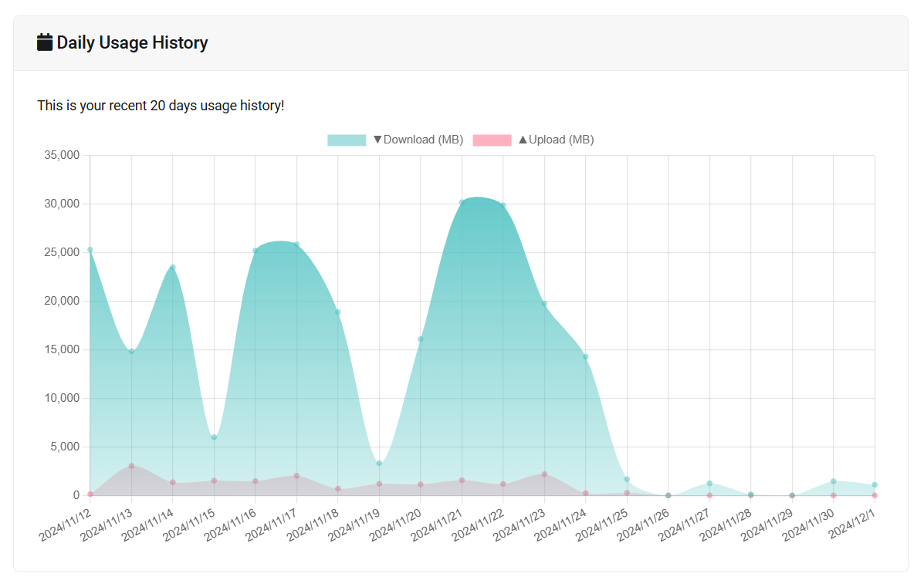924x580 pixels.
Task: Click the download low point on 2024/11/19
Action: point(379,464)
